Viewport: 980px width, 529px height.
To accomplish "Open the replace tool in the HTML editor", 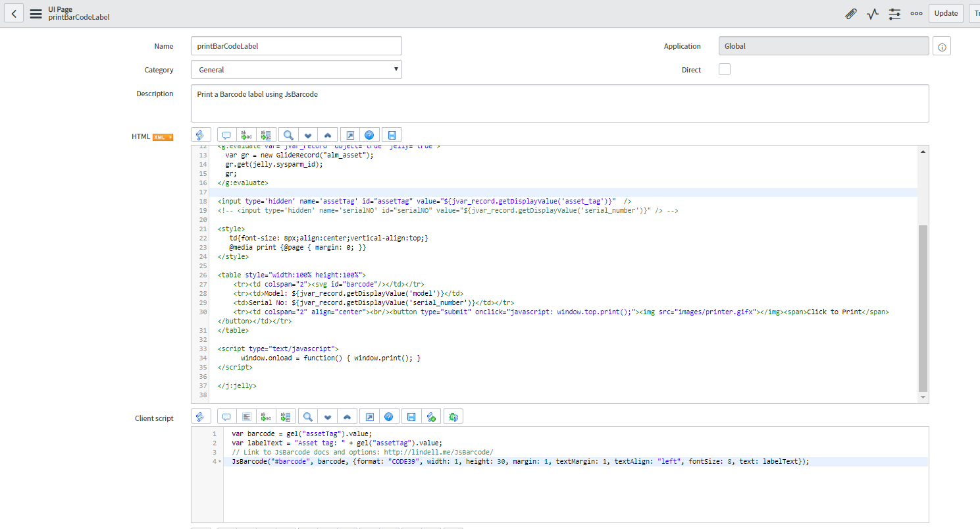I will pyautogui.click(x=245, y=134).
